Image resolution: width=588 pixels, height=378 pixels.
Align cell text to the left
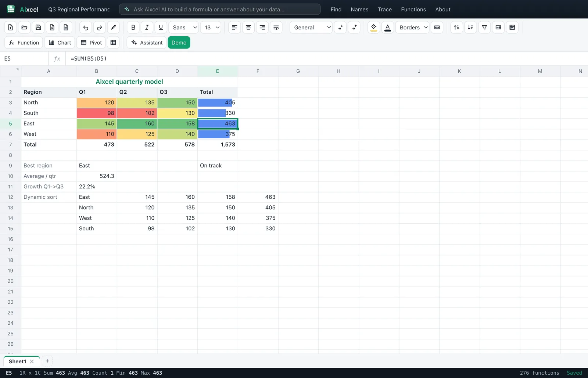point(234,27)
